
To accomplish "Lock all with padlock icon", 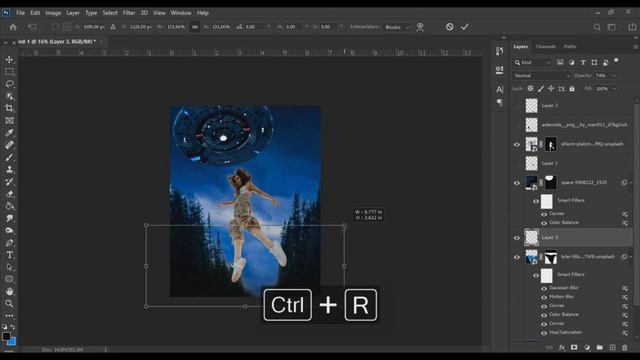I will coord(572,89).
